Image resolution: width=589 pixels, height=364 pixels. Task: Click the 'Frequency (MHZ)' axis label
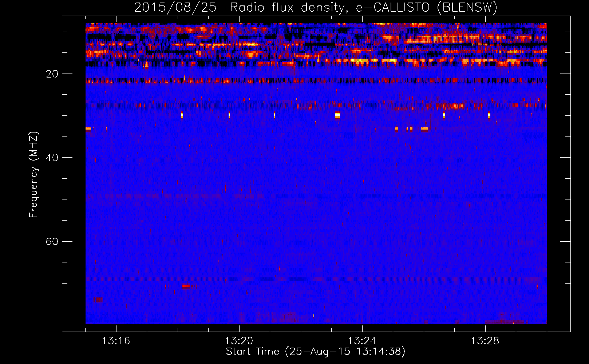coord(33,175)
